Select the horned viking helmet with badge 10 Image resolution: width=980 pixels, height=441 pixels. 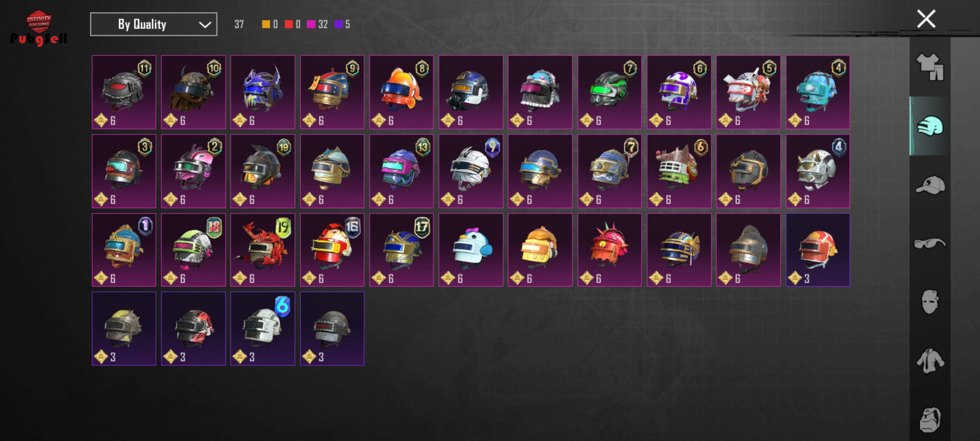coord(193,92)
